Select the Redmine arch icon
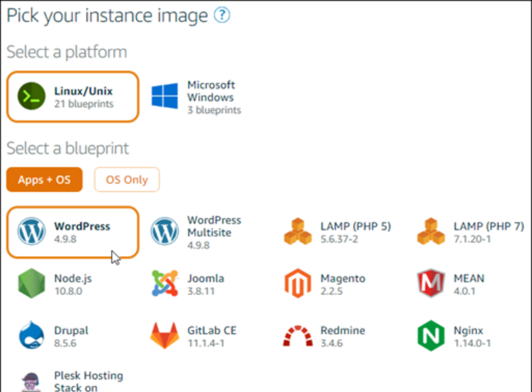 [298, 336]
